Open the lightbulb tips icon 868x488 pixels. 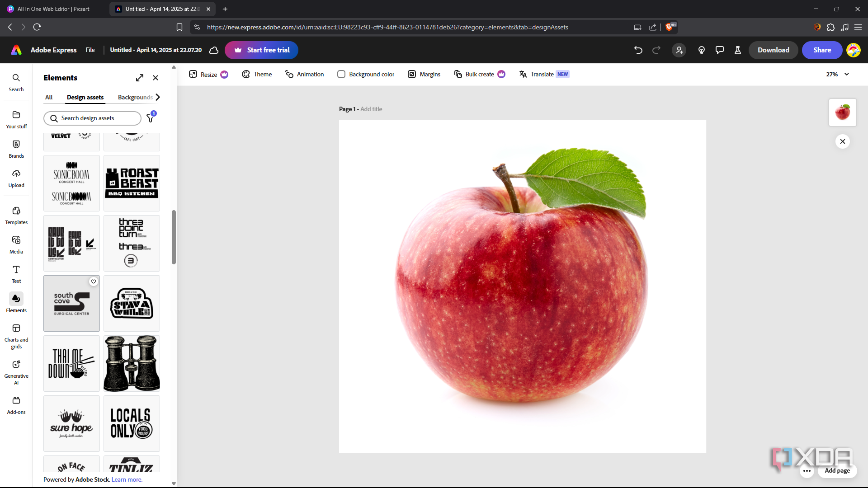[702, 50]
